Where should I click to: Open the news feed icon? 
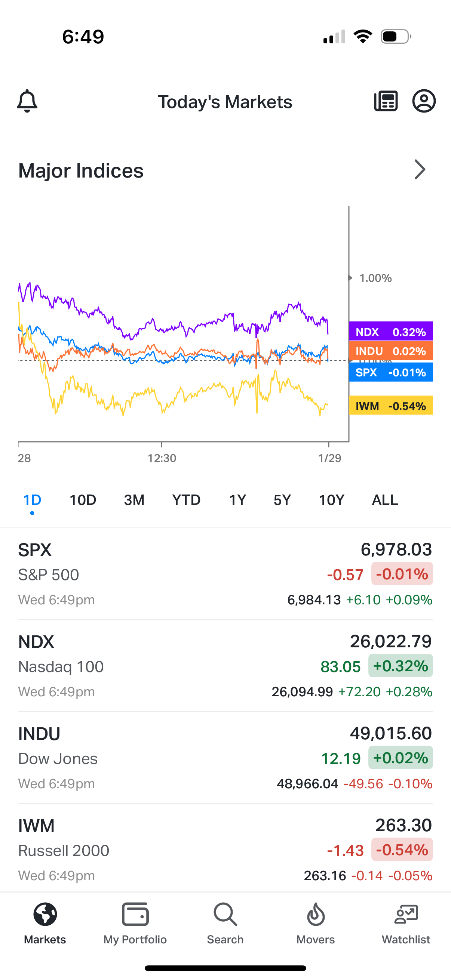click(386, 101)
